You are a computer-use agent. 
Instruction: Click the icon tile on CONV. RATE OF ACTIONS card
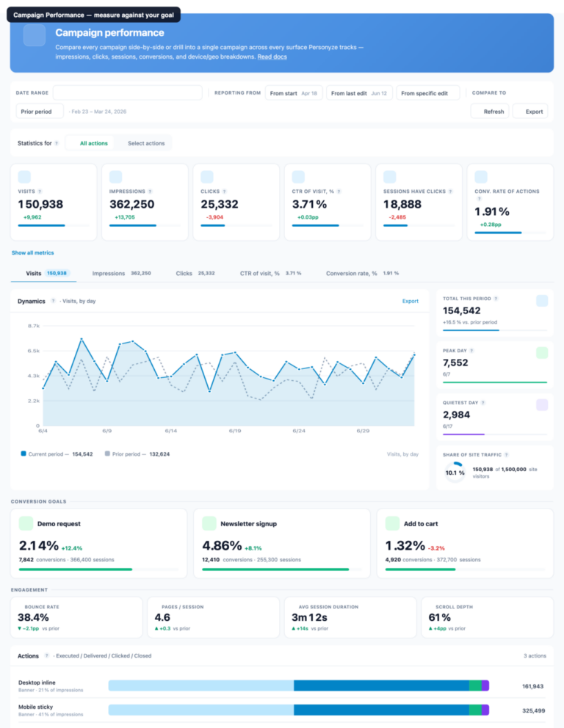481,177
